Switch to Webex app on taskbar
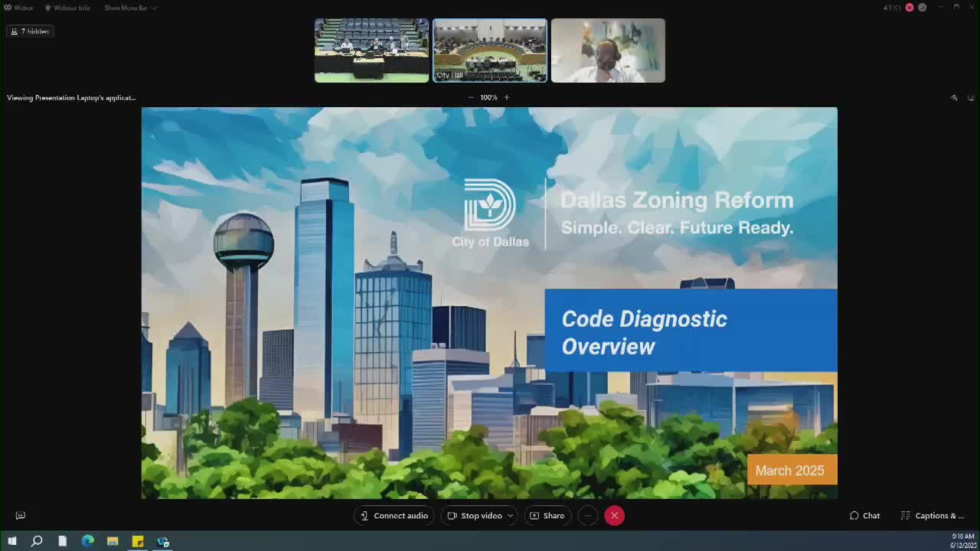The image size is (980, 551). coord(163,541)
